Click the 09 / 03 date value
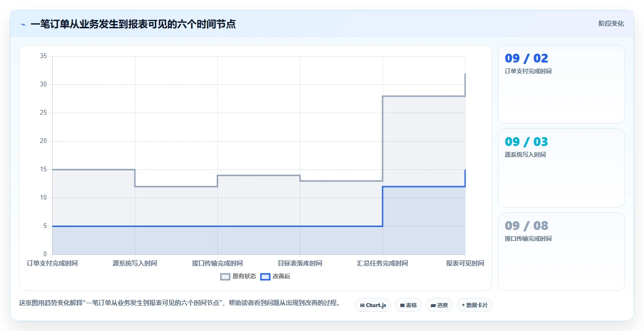644x331 pixels. (526, 142)
